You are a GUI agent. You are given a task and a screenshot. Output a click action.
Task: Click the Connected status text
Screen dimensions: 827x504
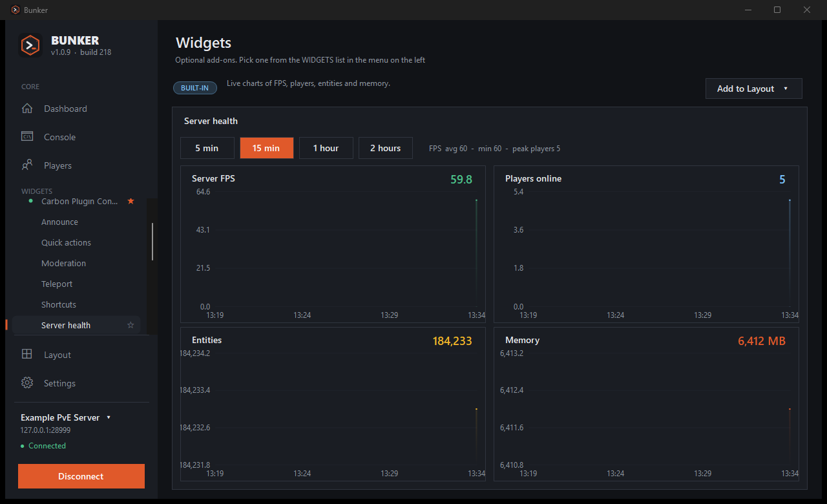click(47, 446)
